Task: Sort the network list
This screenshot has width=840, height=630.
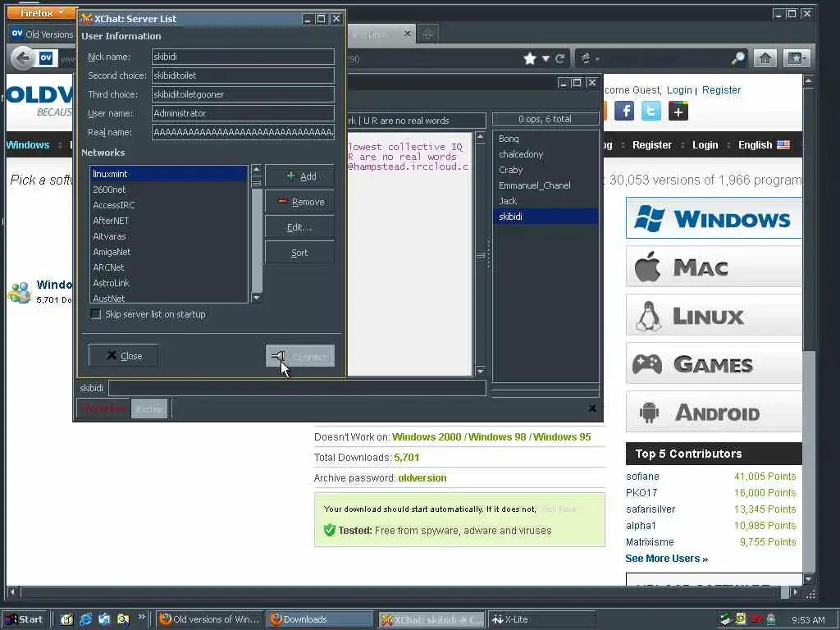Action: point(300,253)
